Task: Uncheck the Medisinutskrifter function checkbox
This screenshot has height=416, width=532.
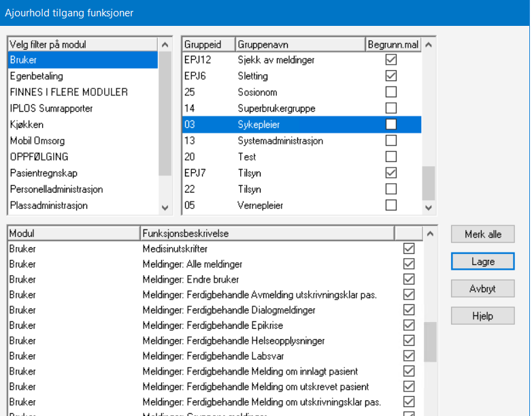Action: pyautogui.click(x=409, y=249)
